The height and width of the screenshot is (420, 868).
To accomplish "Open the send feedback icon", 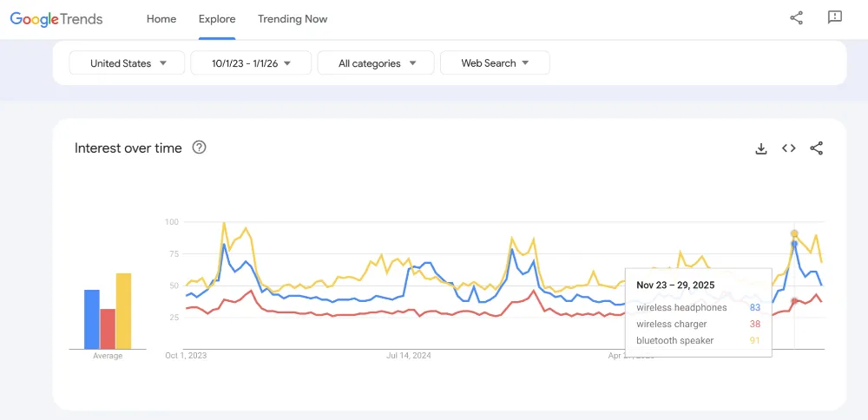I will 834,17.
